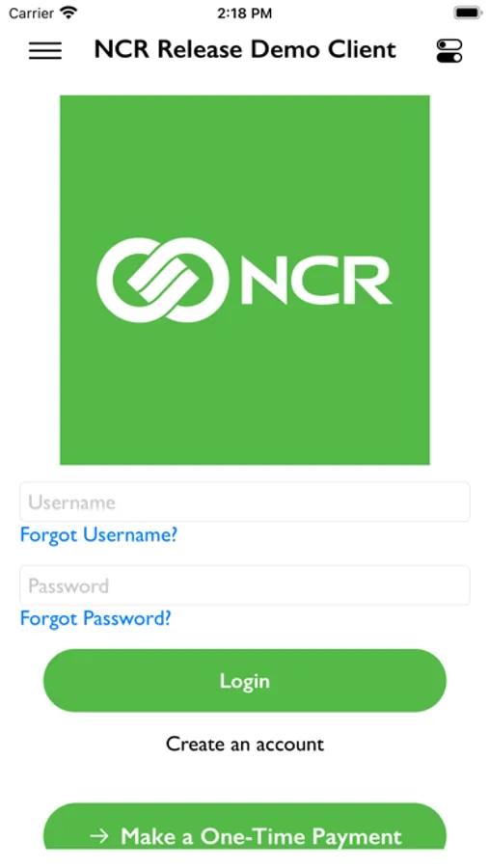Open the Forgot Username? link
This screenshot has width=489, height=868.
coord(98,534)
